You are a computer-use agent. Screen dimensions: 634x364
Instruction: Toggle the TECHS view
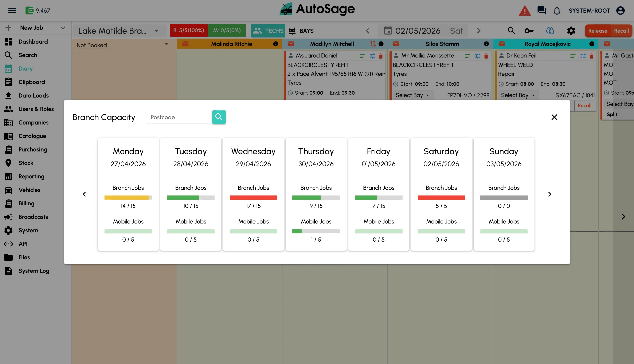coord(268,31)
